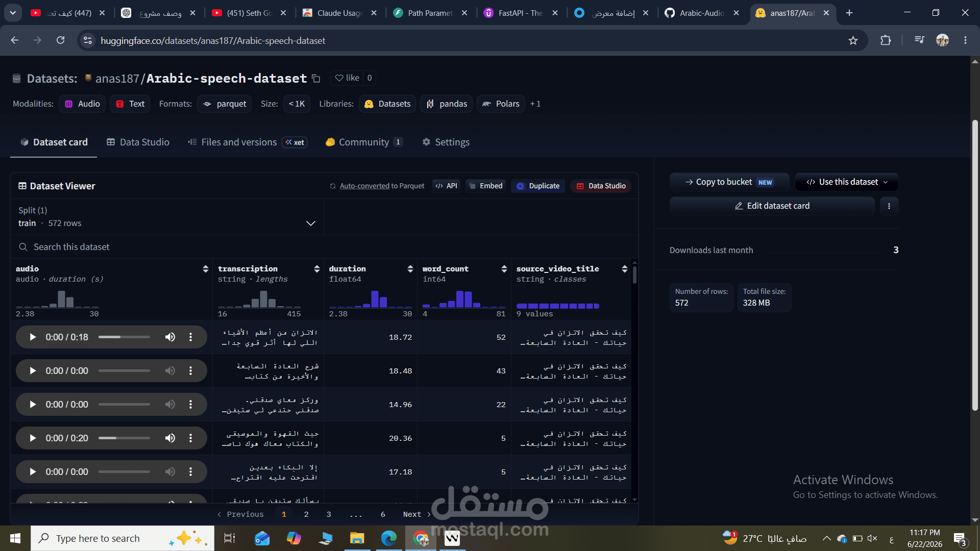Show hidden system tray icons
Image resolution: width=980 pixels, height=551 pixels.
coord(826,538)
